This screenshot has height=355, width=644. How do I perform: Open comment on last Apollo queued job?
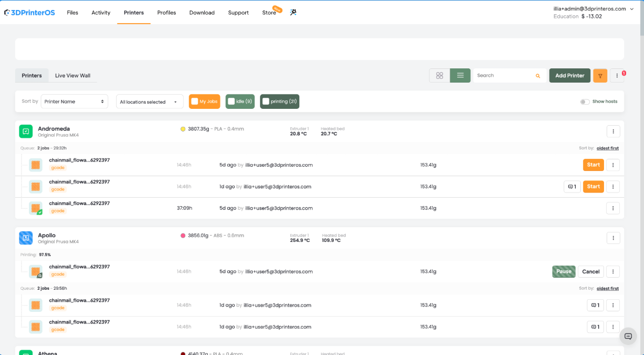pyautogui.click(x=595, y=327)
